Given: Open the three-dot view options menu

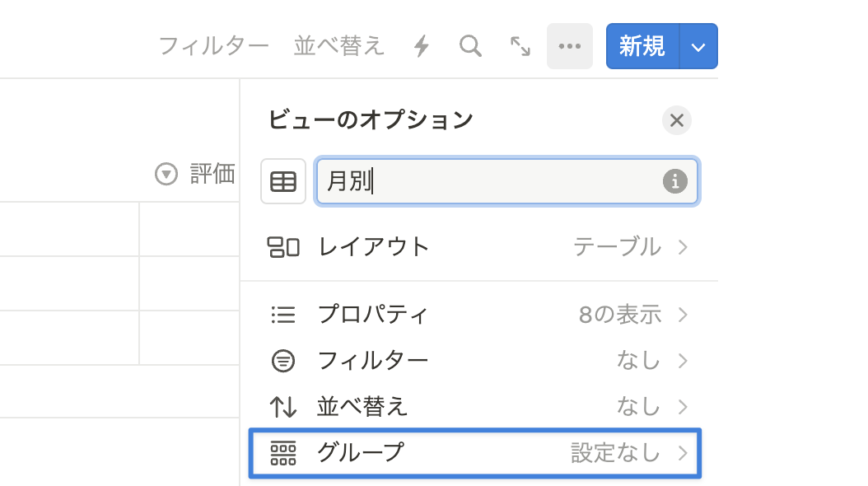Looking at the screenshot, I should coord(570,46).
